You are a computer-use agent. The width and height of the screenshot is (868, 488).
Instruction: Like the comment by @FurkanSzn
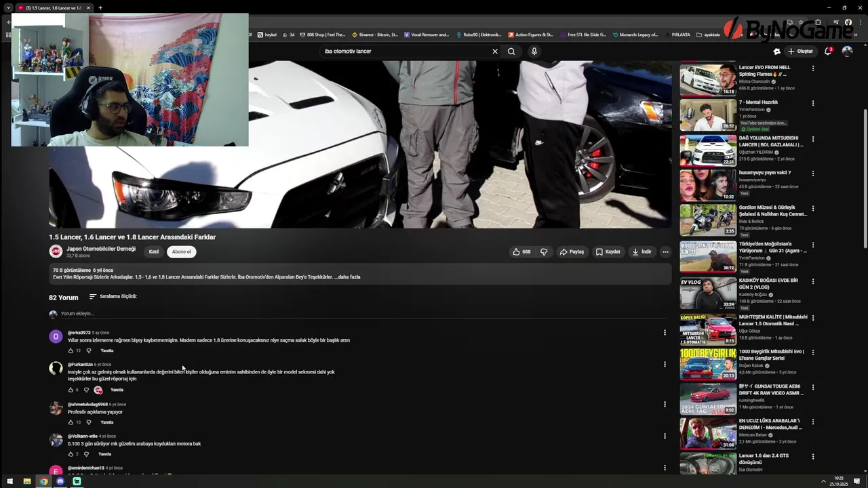pos(71,390)
